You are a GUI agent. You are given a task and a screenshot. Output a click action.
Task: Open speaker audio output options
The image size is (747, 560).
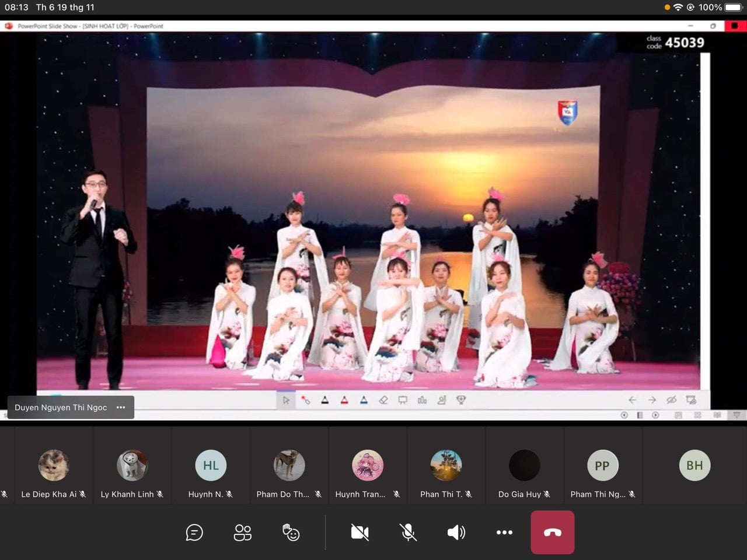click(456, 533)
